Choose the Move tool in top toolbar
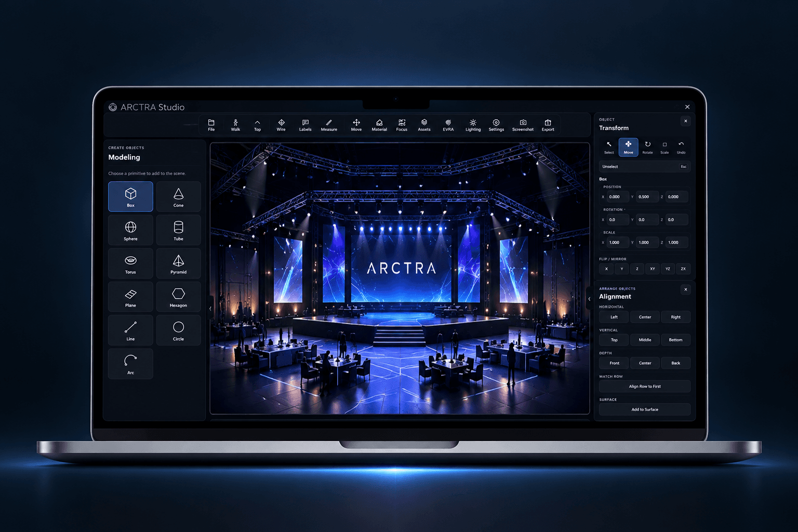Screen dimensions: 798x532 pyautogui.click(x=356, y=125)
